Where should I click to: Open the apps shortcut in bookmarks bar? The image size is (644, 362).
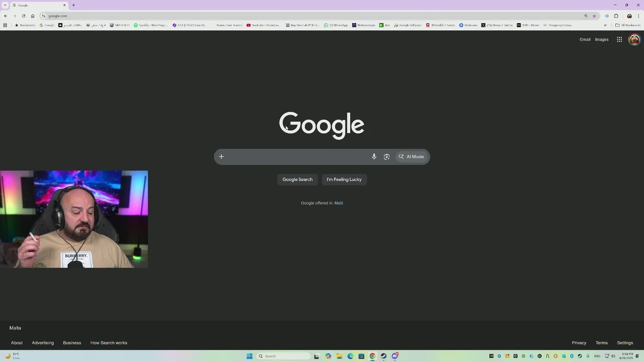(5, 25)
